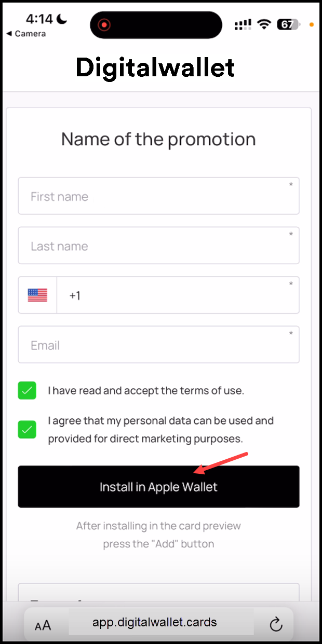Tap the battery level indicator
The image size is (322, 644).
pos(288,24)
